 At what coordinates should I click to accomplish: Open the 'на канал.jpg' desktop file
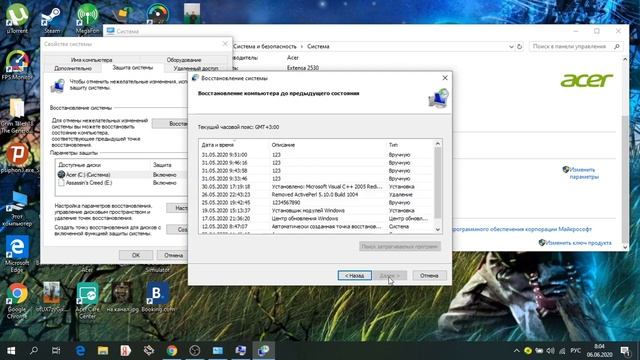coord(122,298)
